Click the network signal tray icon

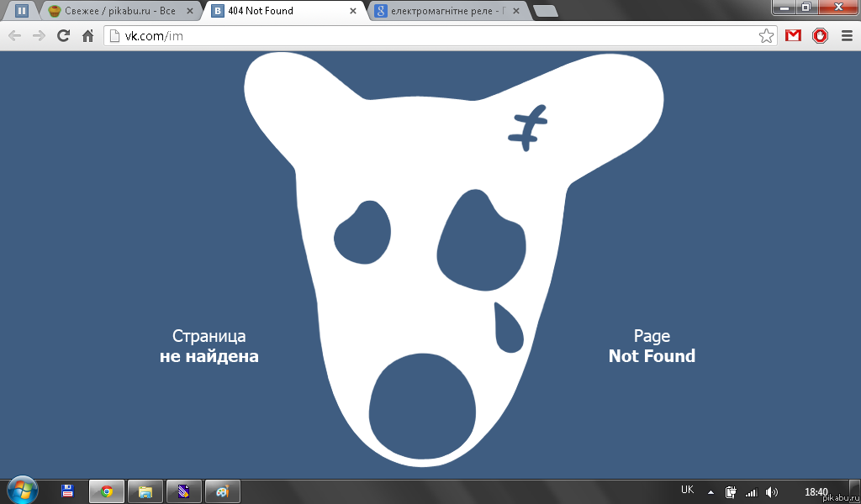(752, 492)
